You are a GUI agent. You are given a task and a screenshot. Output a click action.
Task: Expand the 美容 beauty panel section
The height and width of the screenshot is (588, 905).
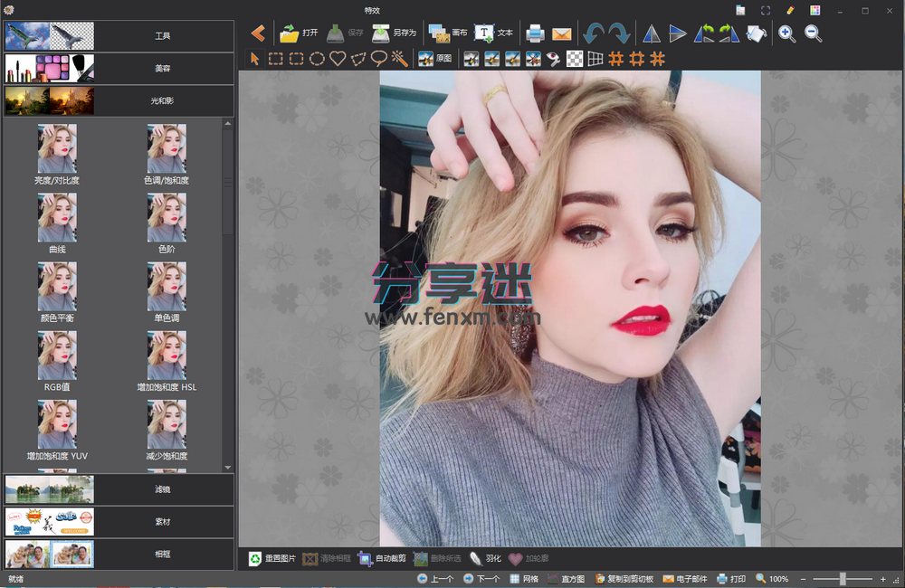(x=119, y=68)
